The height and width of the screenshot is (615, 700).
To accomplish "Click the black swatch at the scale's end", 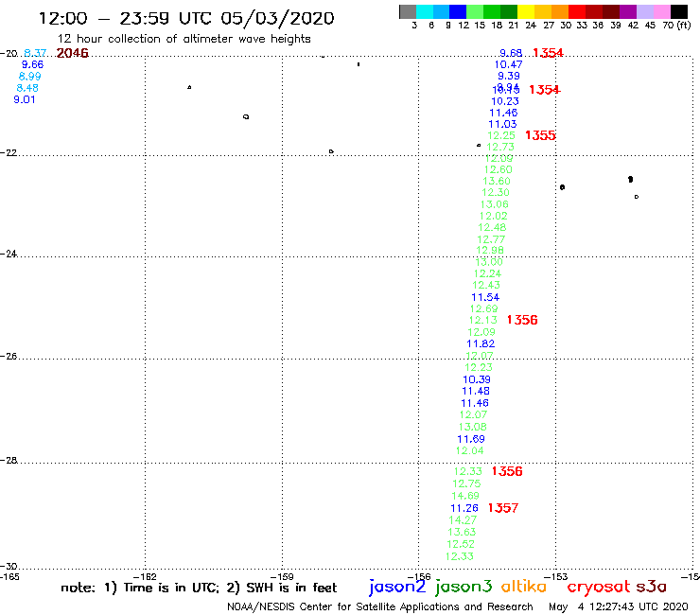I will [x=679, y=11].
